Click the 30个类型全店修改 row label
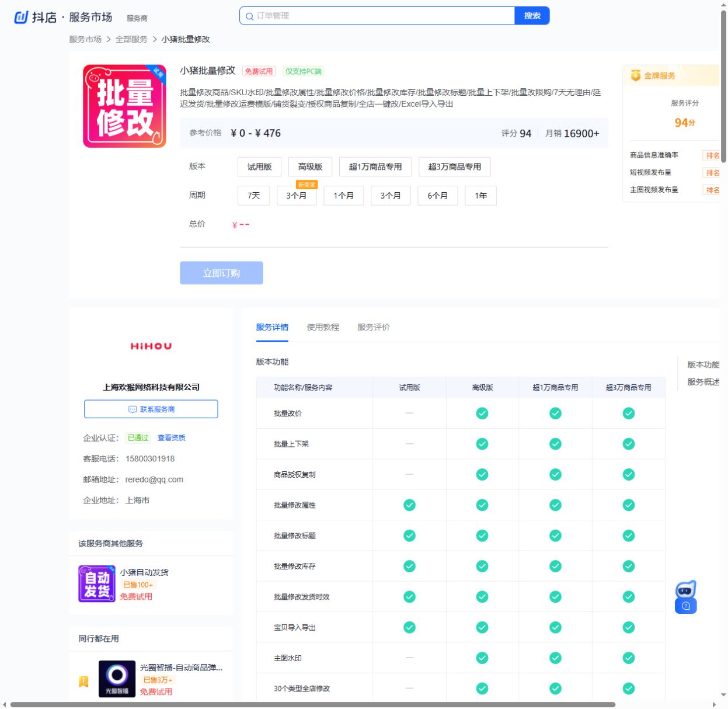 coord(302,689)
